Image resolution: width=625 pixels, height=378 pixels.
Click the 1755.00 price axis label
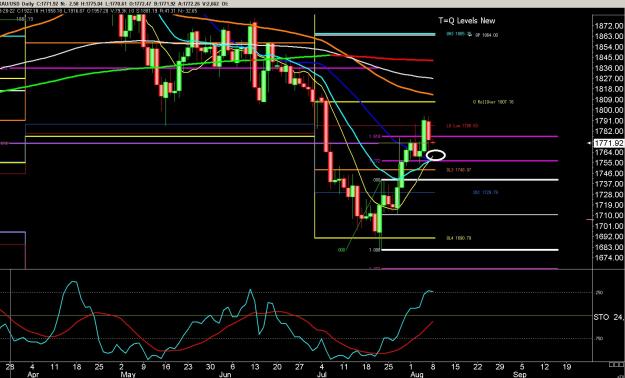pos(609,163)
